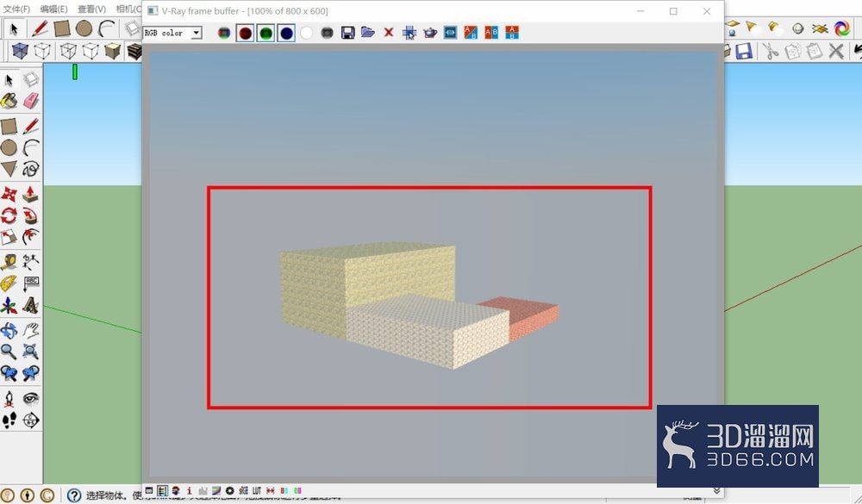Select the Freehand tool
The image size is (862, 504).
(x=31, y=168)
